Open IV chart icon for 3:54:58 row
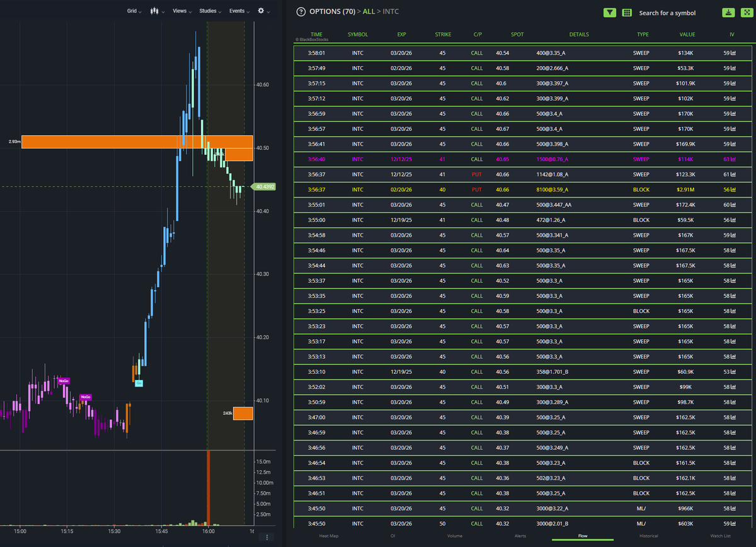 click(x=733, y=235)
